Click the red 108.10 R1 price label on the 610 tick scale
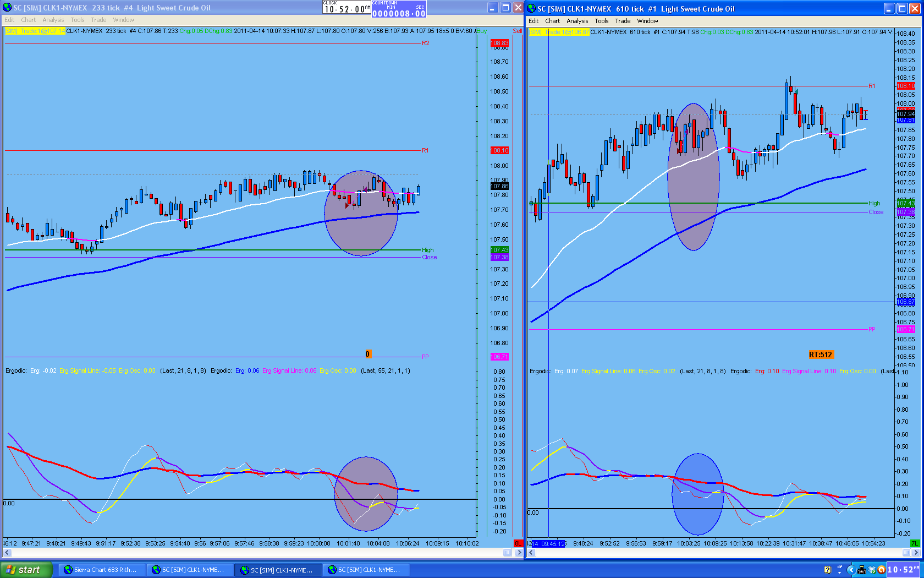Screen dimensions: 924x578 point(906,86)
